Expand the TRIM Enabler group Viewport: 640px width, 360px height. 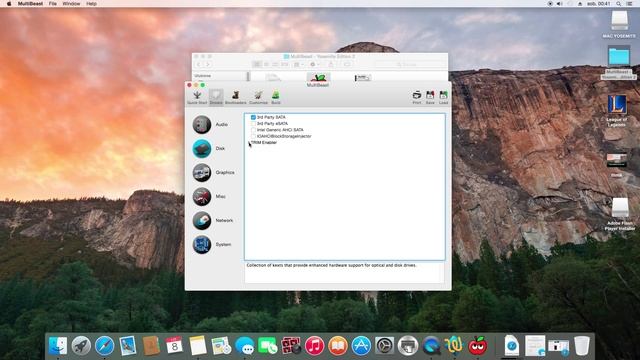click(x=249, y=142)
